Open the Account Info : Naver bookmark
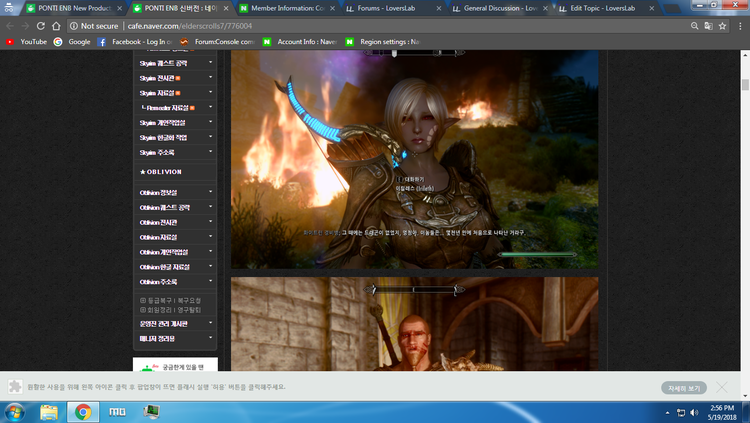 pyautogui.click(x=300, y=42)
